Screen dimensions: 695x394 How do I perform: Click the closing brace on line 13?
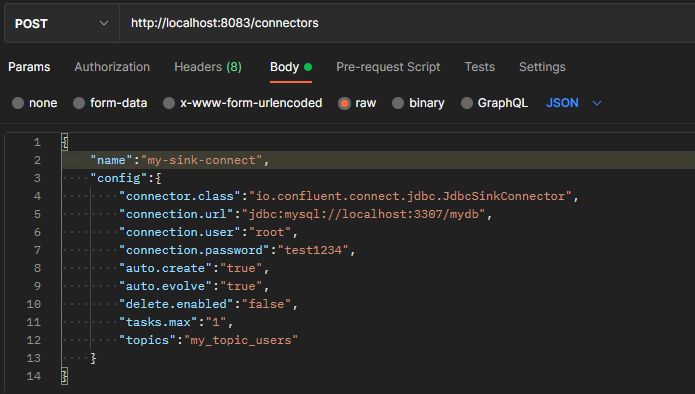coord(93,358)
